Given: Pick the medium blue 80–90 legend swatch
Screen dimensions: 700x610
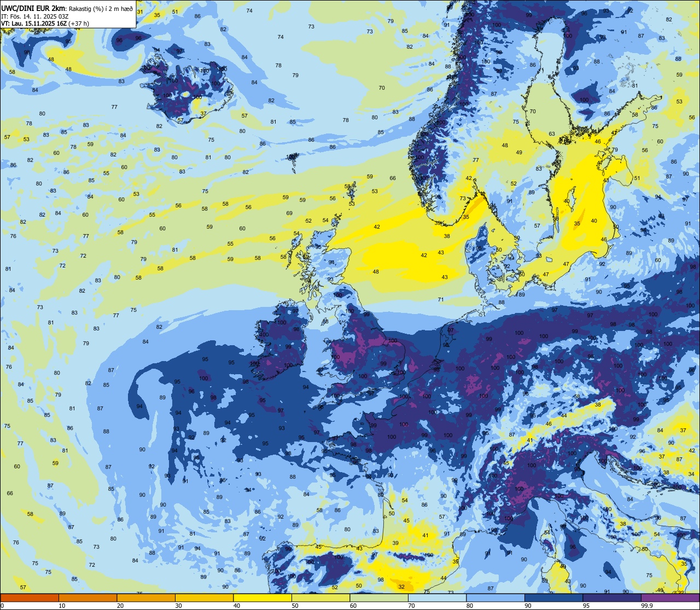Looking at the screenshot, I should (495, 597).
